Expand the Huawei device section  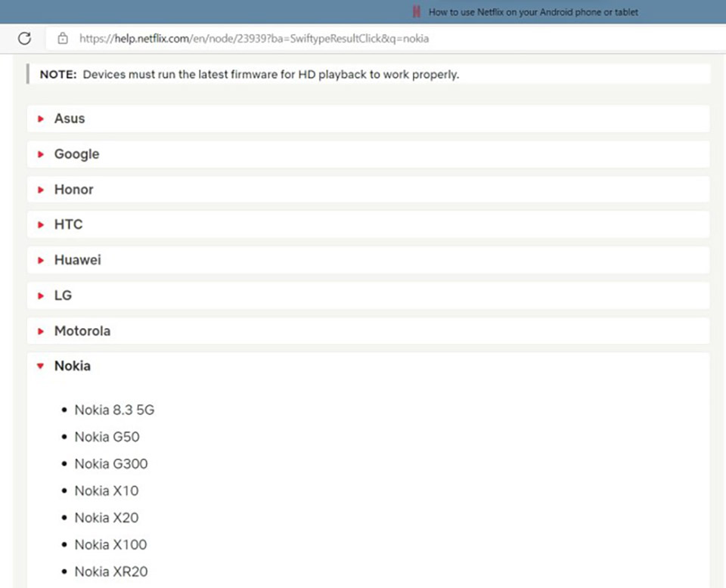point(368,260)
